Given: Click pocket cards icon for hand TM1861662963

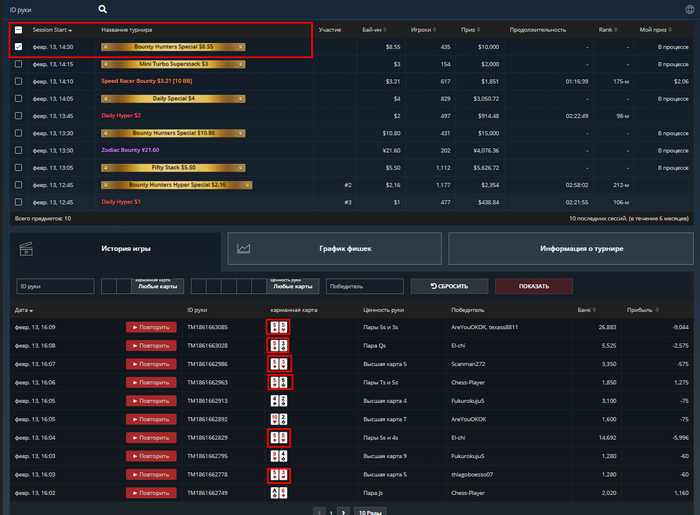Looking at the screenshot, I should coord(279,382).
